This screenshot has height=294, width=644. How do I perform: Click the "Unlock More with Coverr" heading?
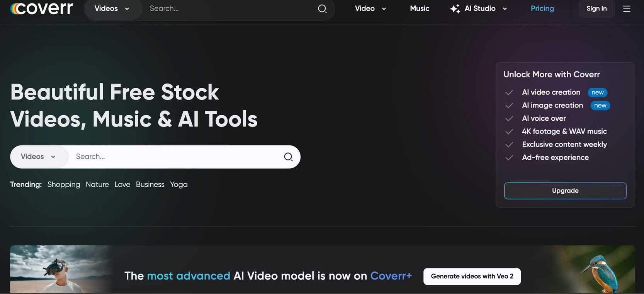pyautogui.click(x=552, y=74)
